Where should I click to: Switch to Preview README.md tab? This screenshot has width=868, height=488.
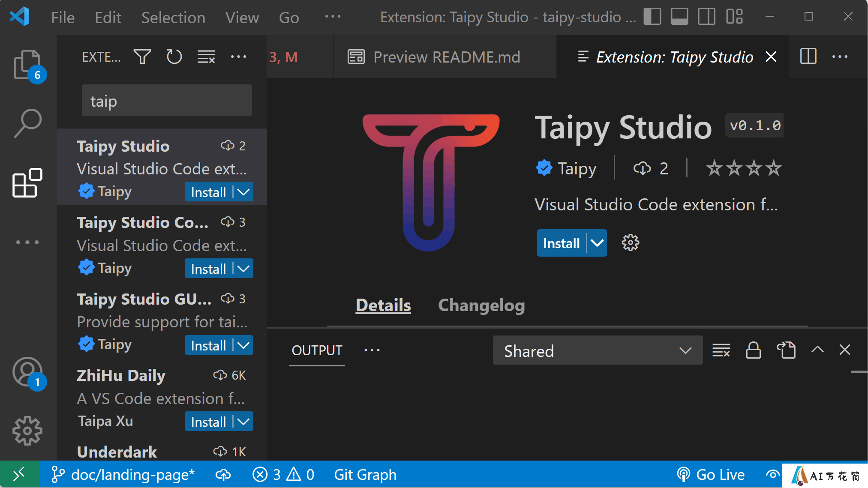(x=445, y=57)
